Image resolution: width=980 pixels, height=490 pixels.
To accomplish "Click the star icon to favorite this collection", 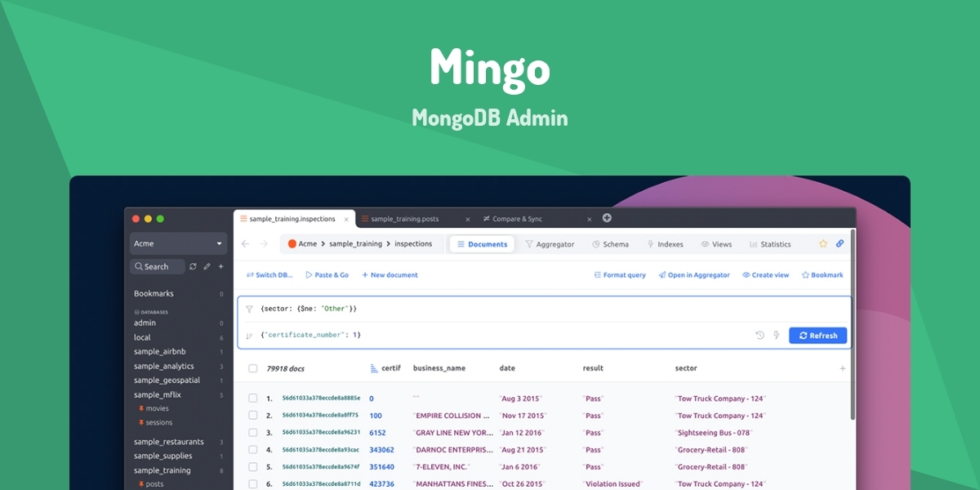I will point(825,243).
